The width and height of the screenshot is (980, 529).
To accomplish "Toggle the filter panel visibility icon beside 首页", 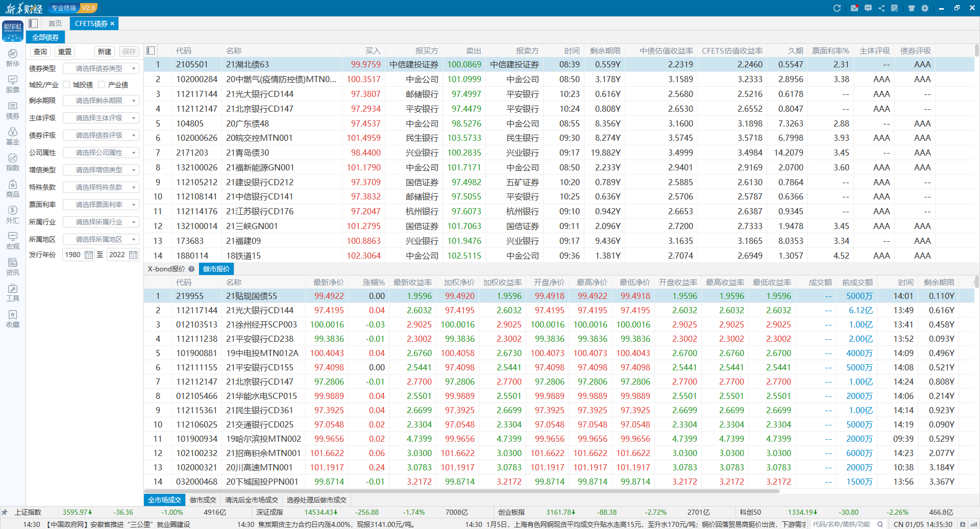I will pyautogui.click(x=34, y=23).
